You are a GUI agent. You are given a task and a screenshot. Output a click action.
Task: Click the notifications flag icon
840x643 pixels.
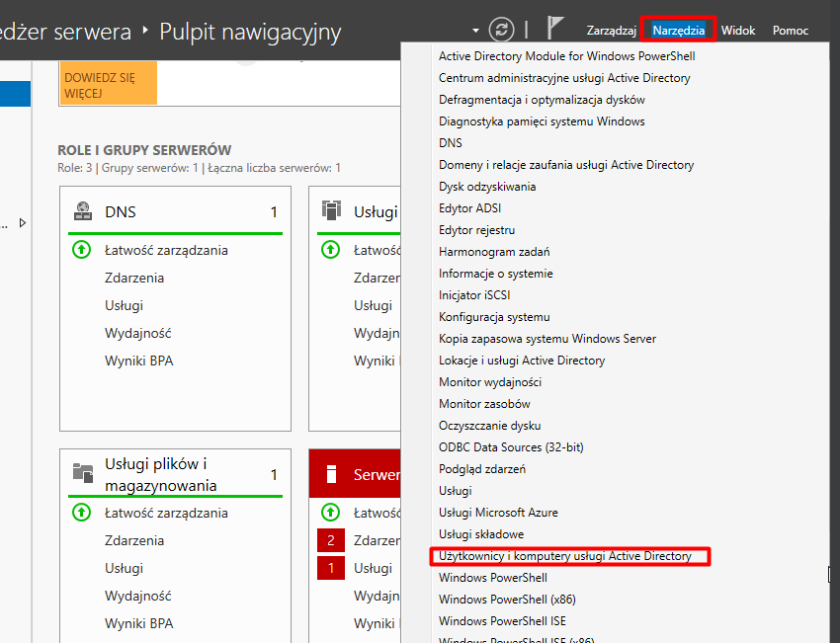(x=555, y=30)
